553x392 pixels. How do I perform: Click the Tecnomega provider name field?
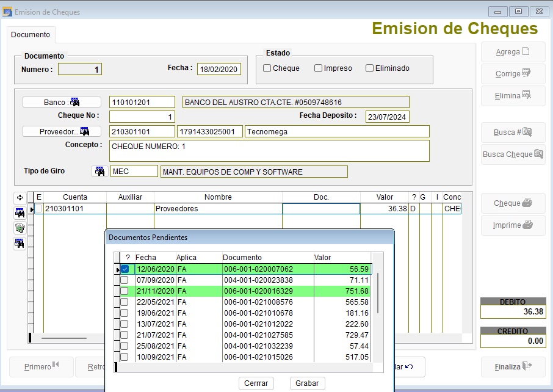pos(337,132)
